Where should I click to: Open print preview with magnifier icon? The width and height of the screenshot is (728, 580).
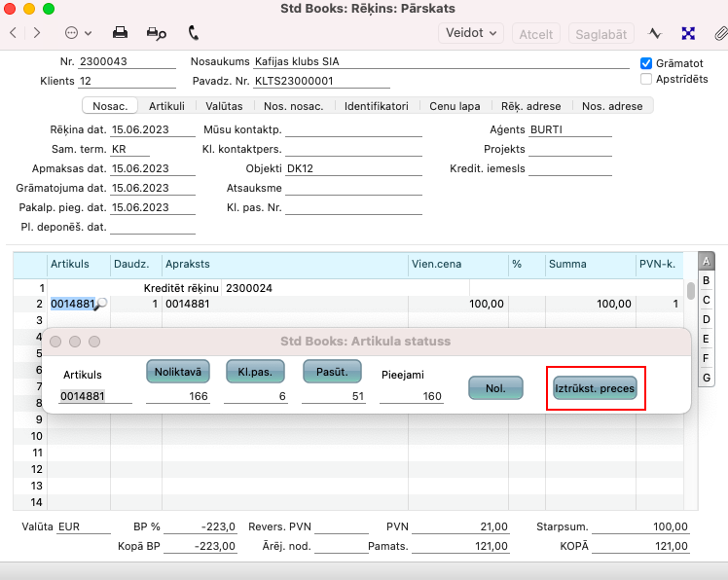(156, 32)
